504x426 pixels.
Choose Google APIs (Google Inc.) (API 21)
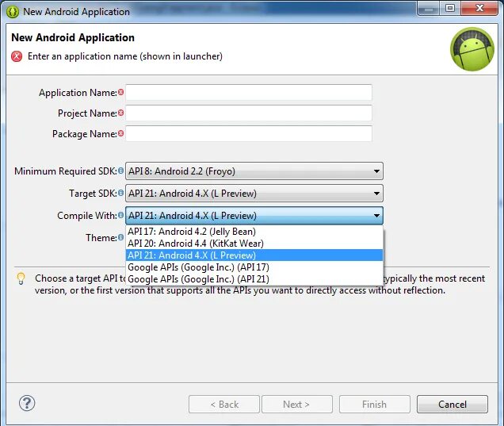[x=254, y=279]
